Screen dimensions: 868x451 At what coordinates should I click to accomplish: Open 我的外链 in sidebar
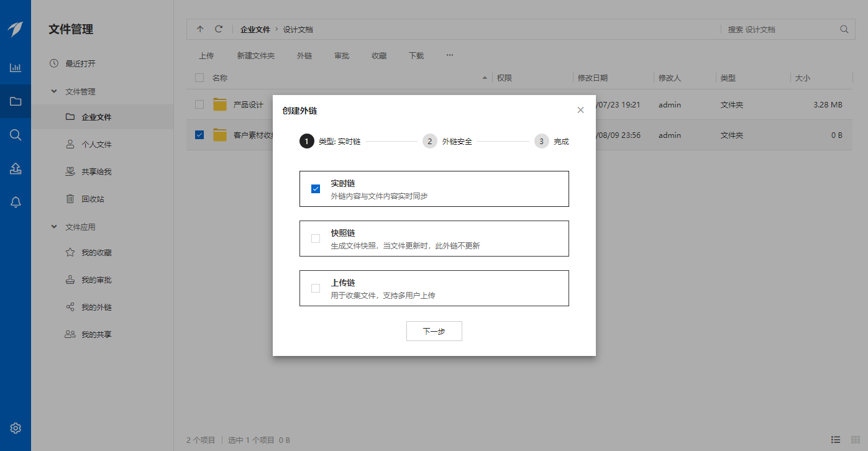pos(96,307)
